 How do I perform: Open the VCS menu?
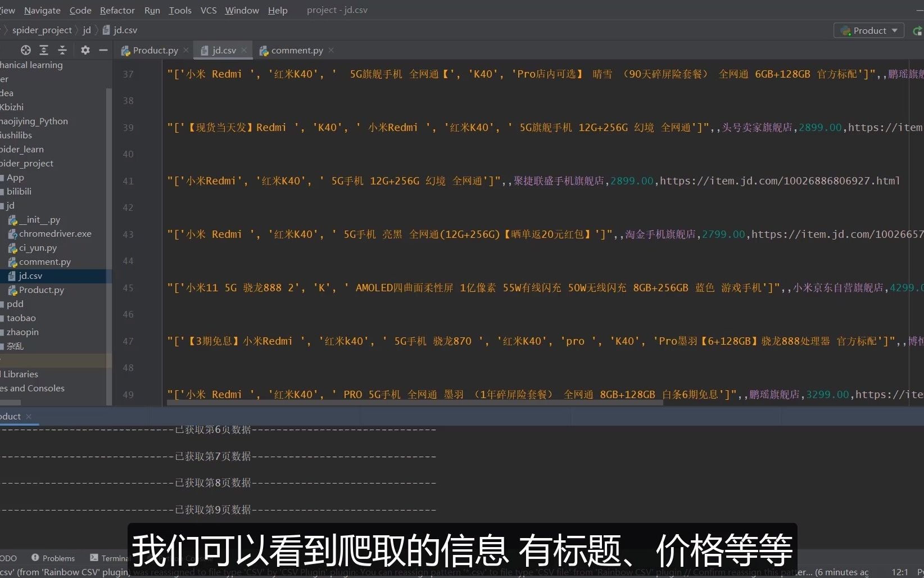tap(209, 10)
